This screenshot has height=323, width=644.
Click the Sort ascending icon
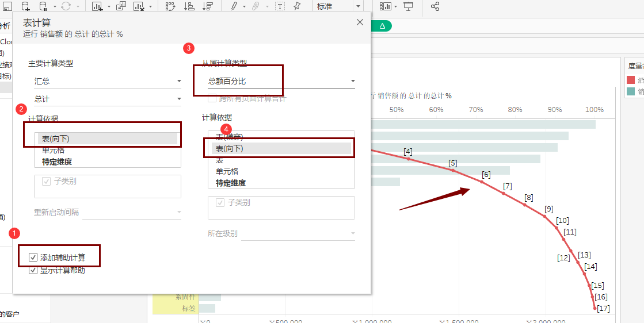(x=189, y=6)
